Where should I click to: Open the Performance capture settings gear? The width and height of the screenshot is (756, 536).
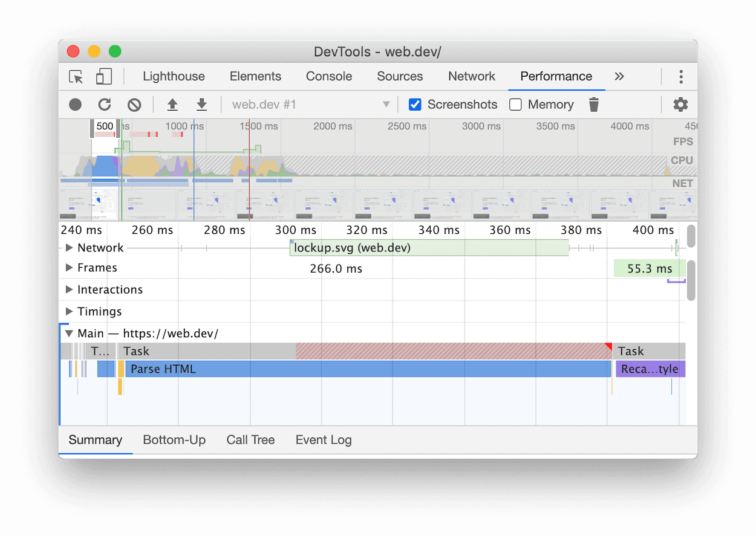[x=680, y=104]
